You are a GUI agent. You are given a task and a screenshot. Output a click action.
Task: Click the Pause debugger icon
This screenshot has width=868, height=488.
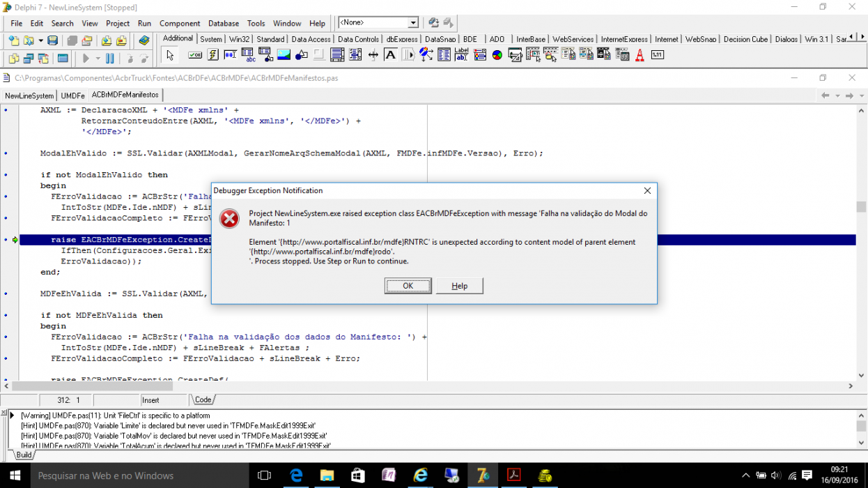pos(110,59)
